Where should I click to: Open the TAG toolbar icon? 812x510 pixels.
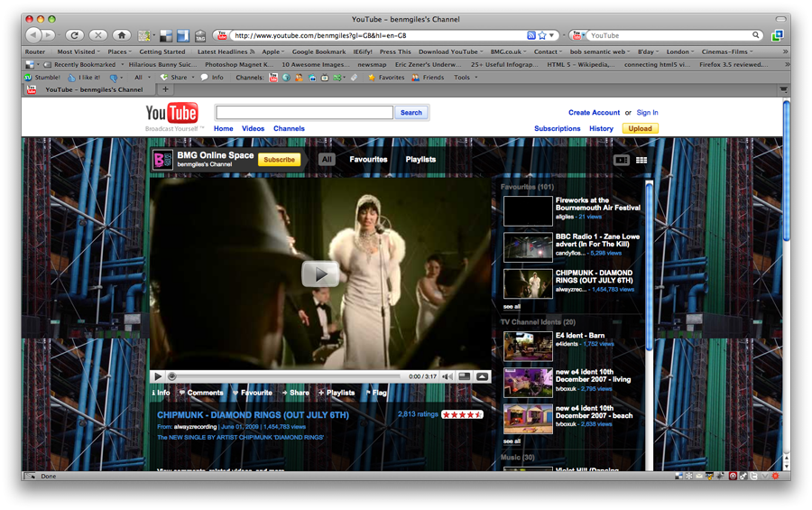click(200, 36)
